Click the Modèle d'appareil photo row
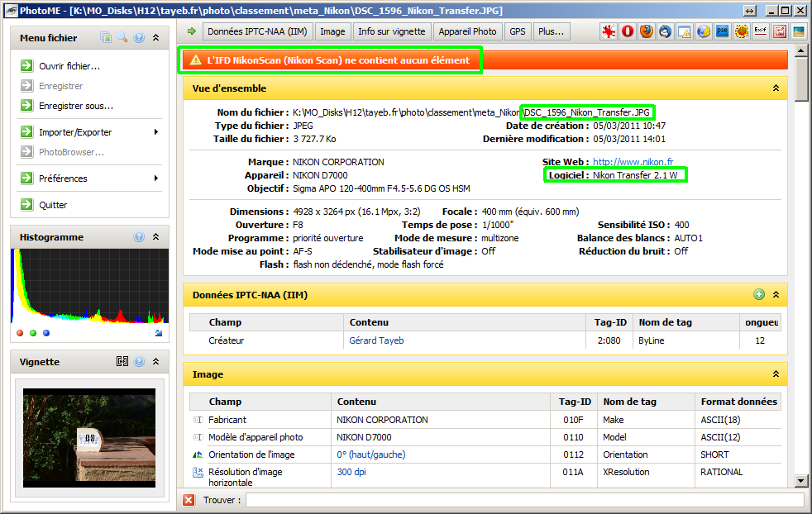This screenshot has height=514, width=812. coord(485,437)
